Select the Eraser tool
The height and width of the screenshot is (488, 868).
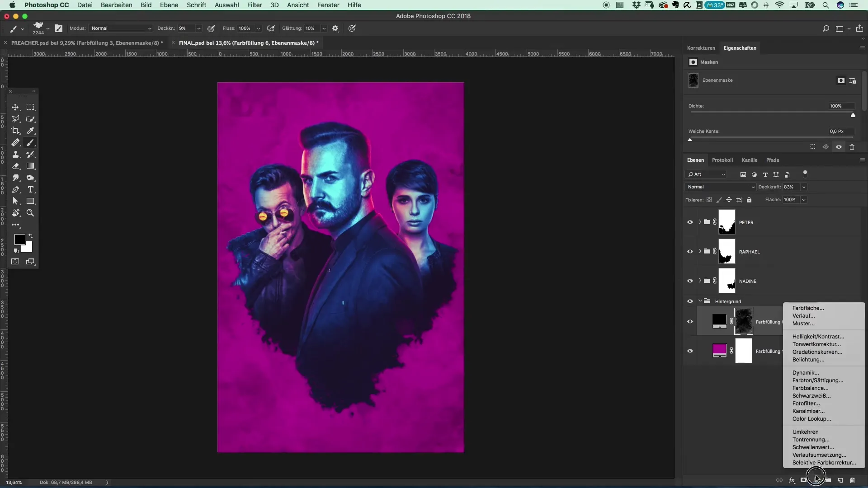(15, 166)
